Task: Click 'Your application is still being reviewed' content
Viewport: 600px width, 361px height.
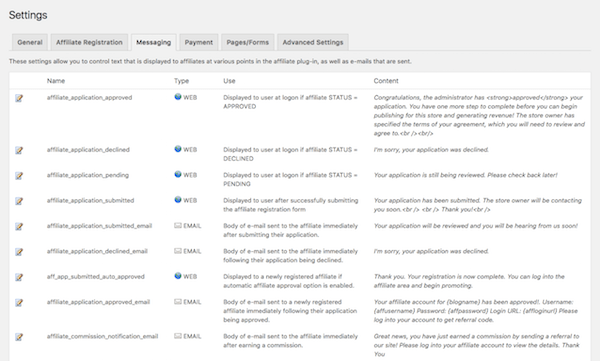Action: [x=465, y=175]
